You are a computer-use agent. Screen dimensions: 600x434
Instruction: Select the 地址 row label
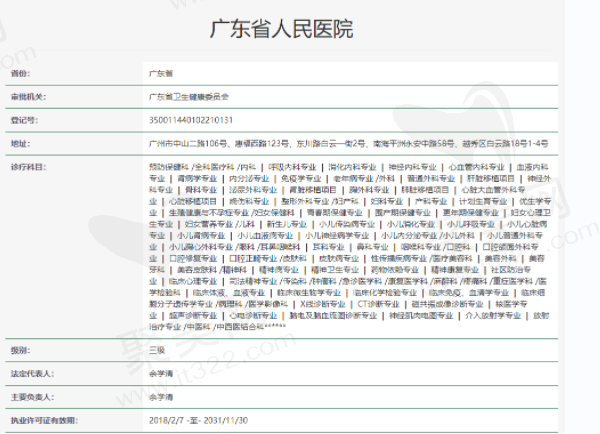21,144
